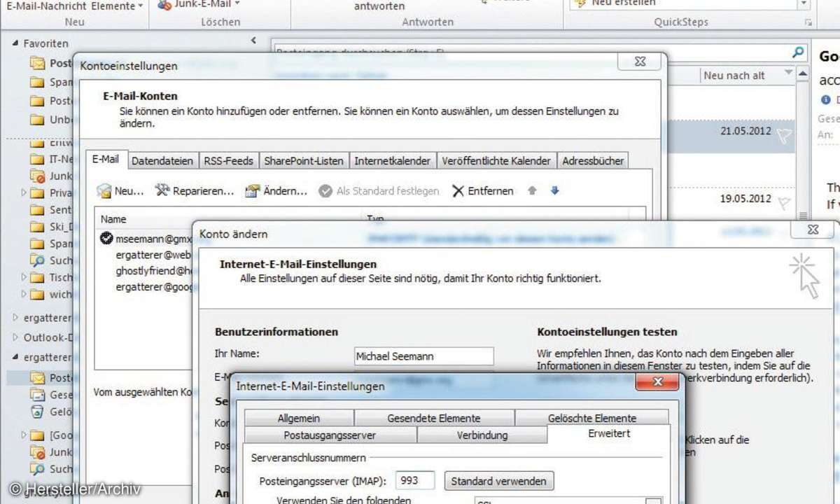Viewport: 840px width, 504px height.
Task: Expand the Priva... folder
Action: pyautogui.click(x=24, y=192)
